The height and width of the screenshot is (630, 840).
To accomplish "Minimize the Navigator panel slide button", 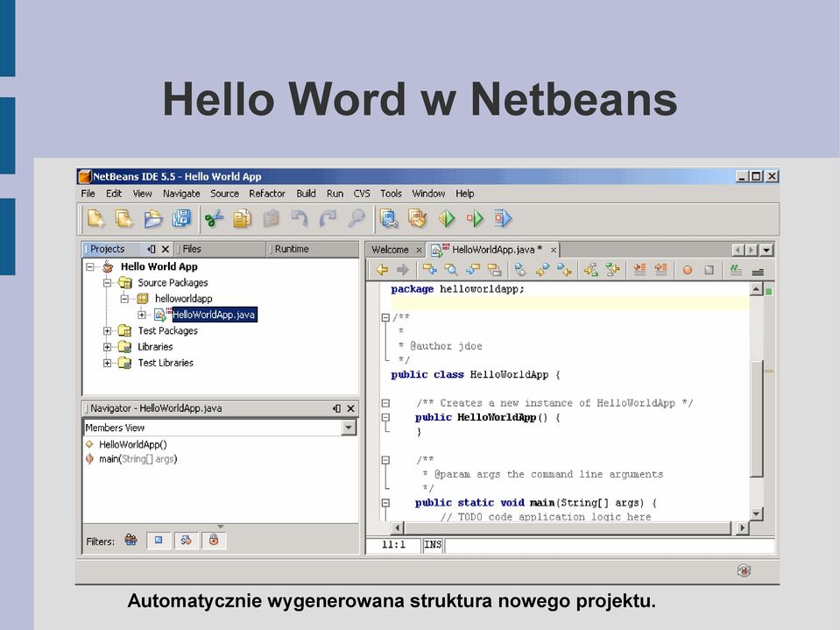I will coord(336,408).
